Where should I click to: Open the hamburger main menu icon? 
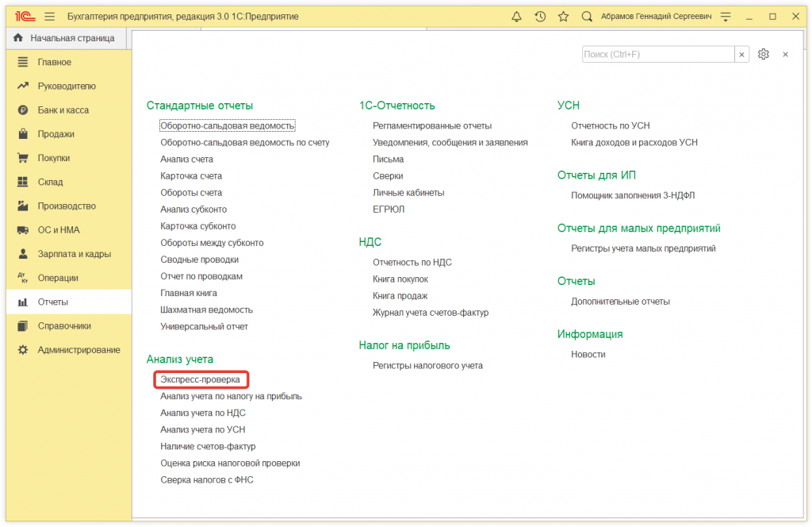click(49, 17)
